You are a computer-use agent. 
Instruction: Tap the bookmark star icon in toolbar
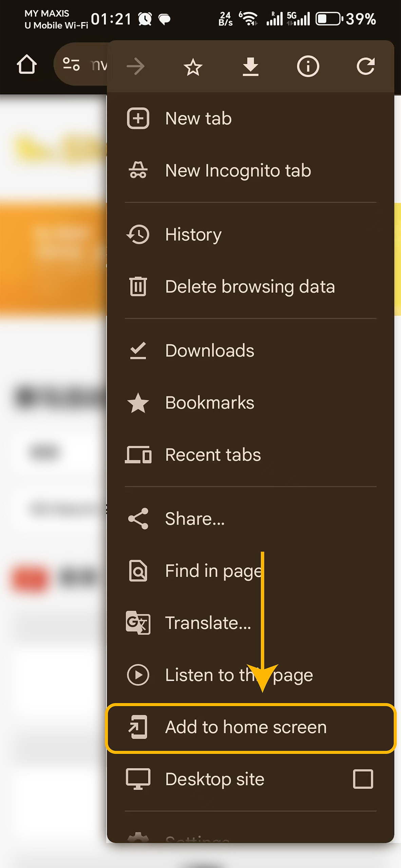193,66
